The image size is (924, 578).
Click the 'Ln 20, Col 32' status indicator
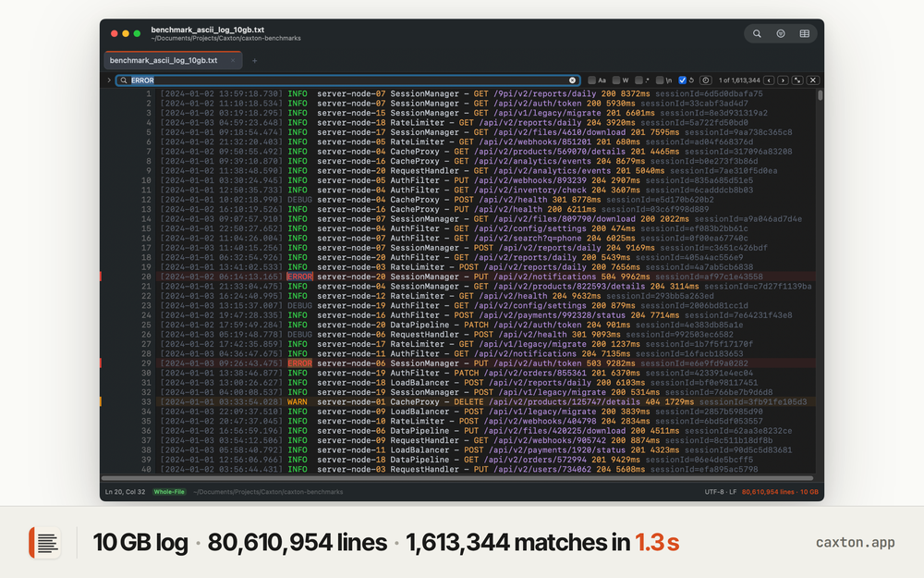pyautogui.click(x=125, y=492)
